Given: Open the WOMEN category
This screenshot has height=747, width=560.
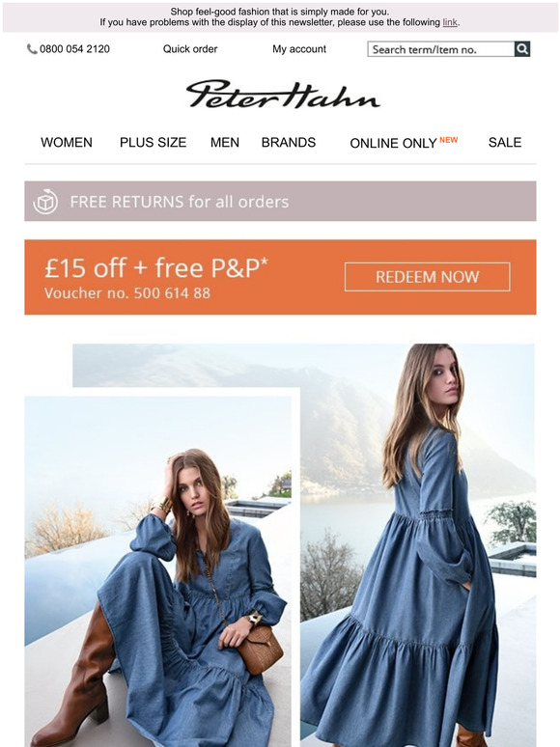Looking at the screenshot, I should coord(67,143).
